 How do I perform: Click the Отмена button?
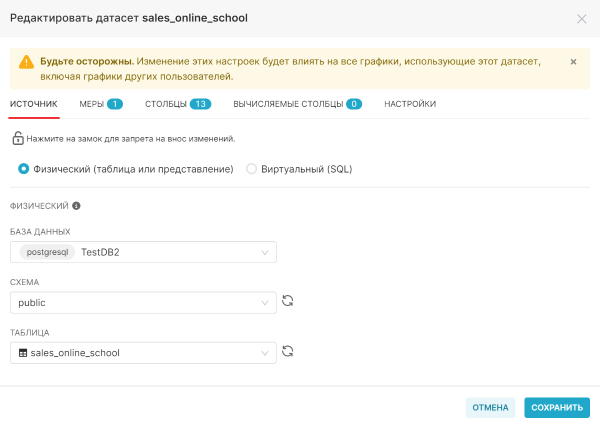click(x=490, y=408)
